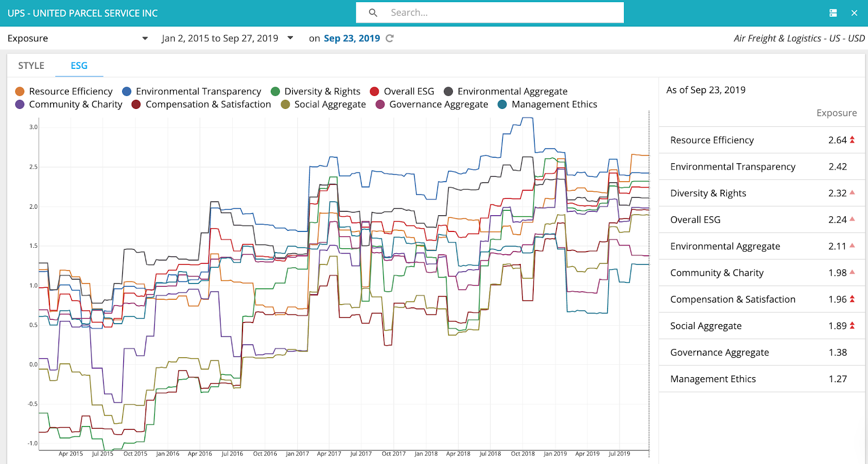Select the Social Aggregate table row
This screenshot has height=464, width=868.
tap(762, 326)
